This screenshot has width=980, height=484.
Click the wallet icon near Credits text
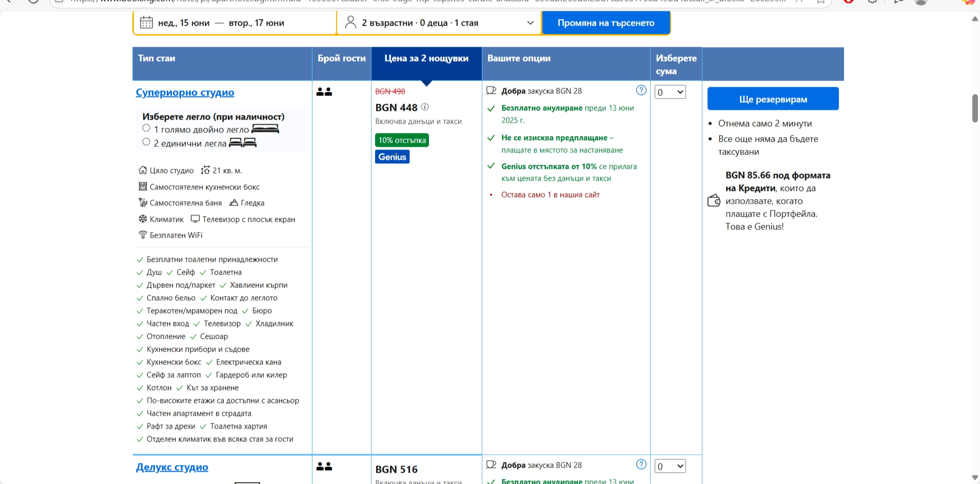coord(714,201)
